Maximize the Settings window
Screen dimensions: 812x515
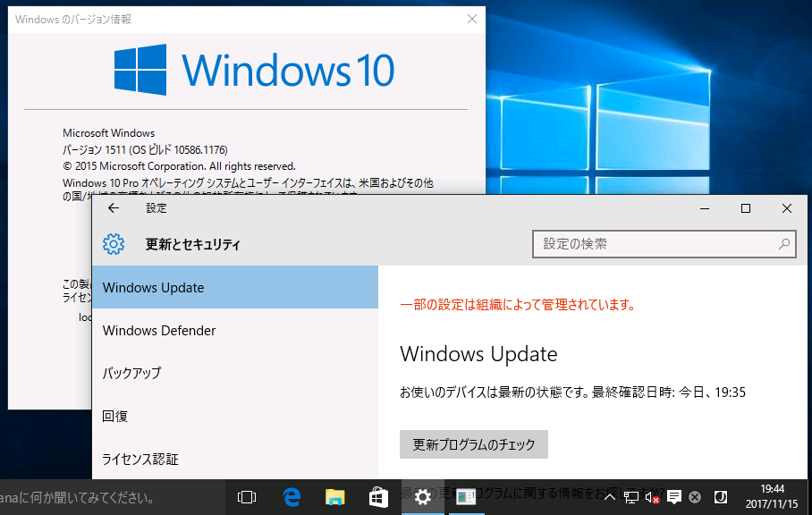click(x=746, y=208)
